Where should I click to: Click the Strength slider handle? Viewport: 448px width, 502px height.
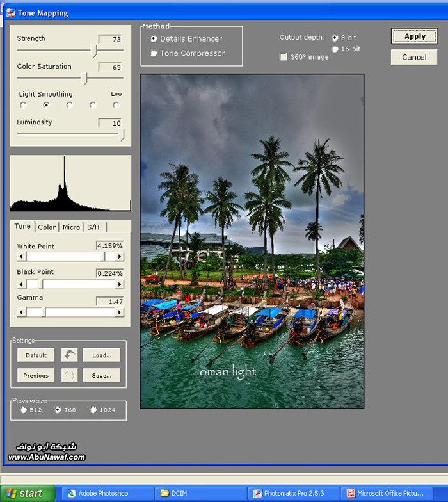pos(95,51)
